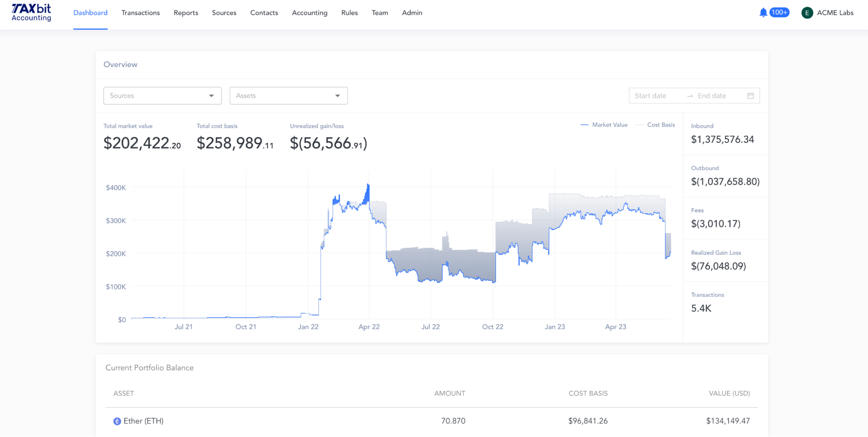Open the ACME Labs account menu
This screenshot has height=437, width=868.
click(x=835, y=13)
